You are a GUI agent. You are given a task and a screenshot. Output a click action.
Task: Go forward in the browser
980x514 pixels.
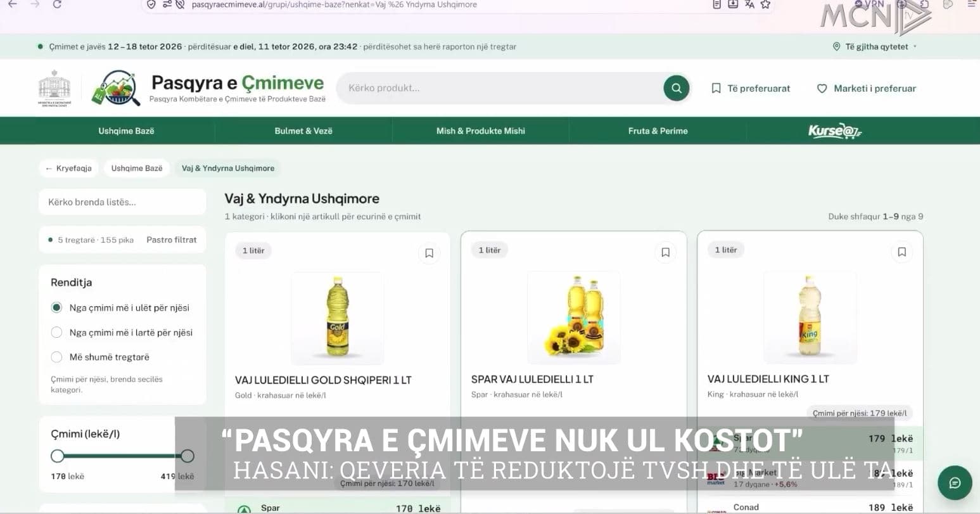tap(35, 4)
